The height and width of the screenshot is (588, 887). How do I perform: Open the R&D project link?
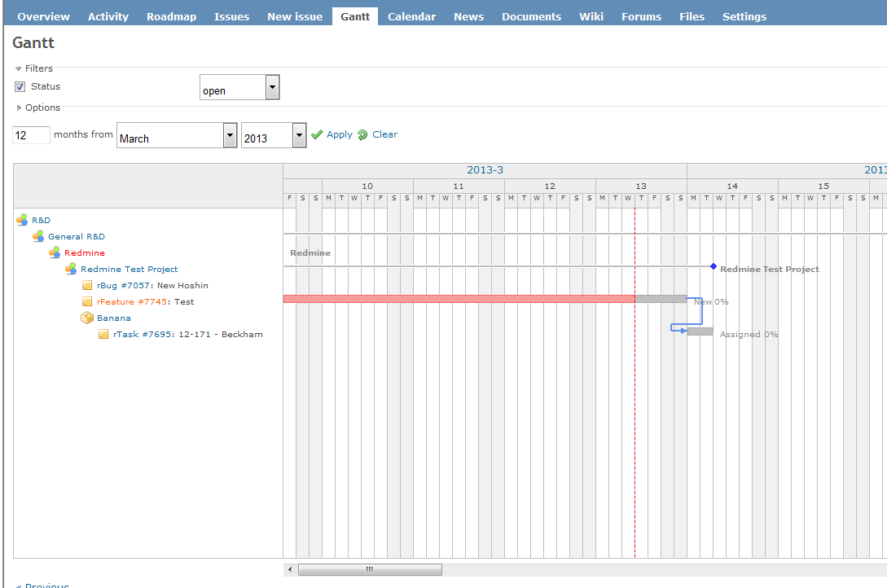(42, 221)
